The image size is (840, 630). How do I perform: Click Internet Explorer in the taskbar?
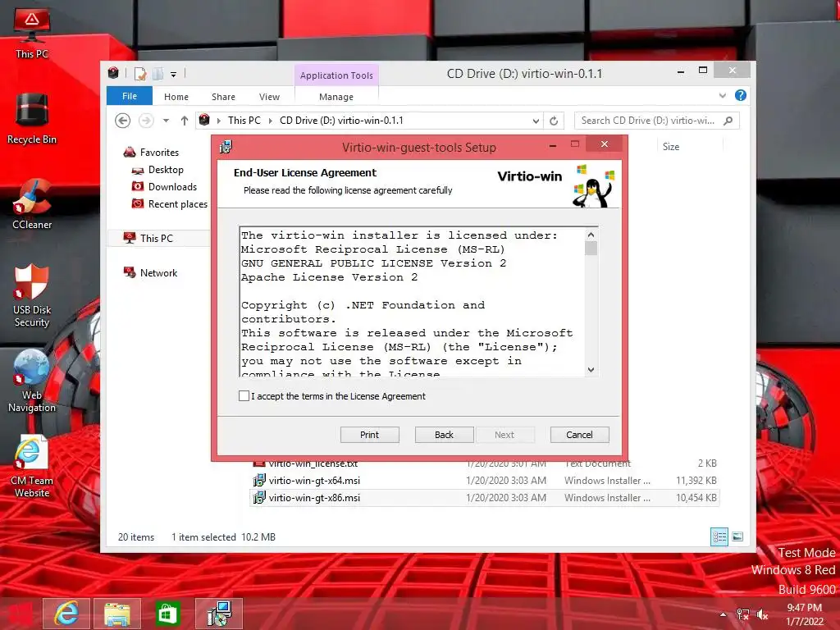(x=66, y=614)
